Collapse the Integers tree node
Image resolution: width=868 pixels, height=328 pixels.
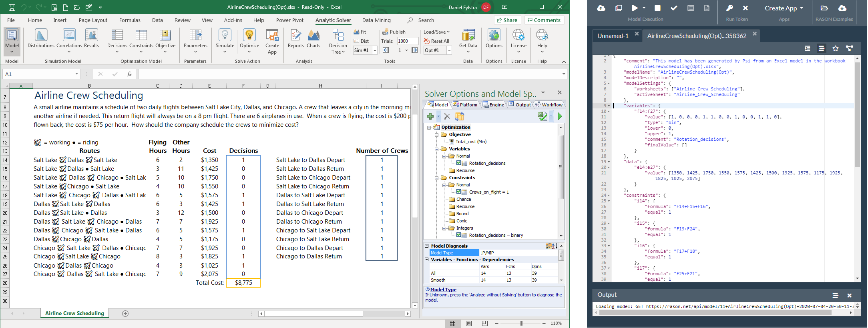[x=444, y=228]
